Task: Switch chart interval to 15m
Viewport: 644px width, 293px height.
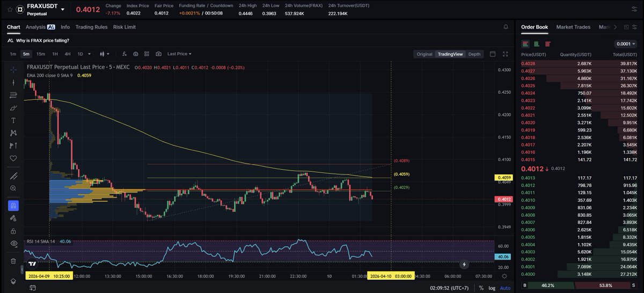Action: click(41, 54)
